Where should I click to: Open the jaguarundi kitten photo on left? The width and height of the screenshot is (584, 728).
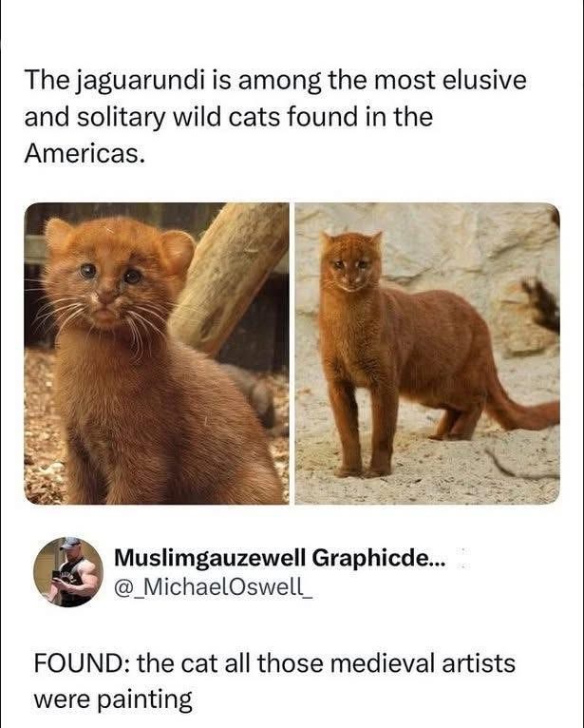tap(156, 353)
